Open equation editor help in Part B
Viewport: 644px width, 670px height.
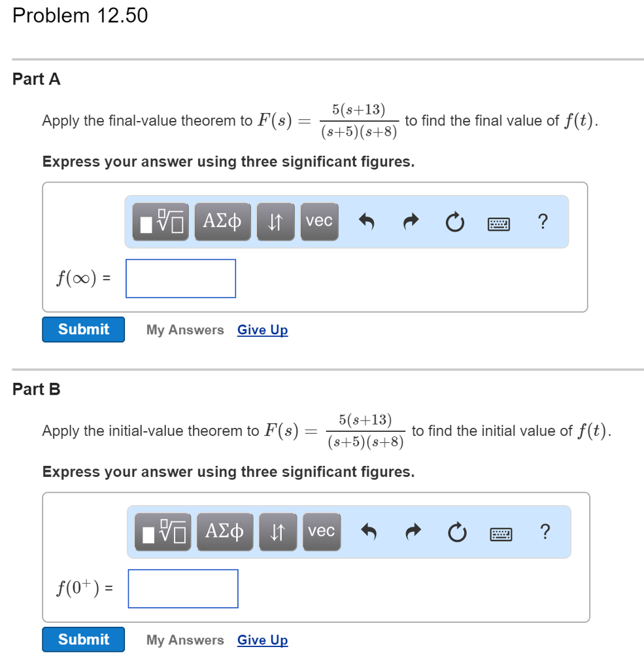[x=545, y=533]
